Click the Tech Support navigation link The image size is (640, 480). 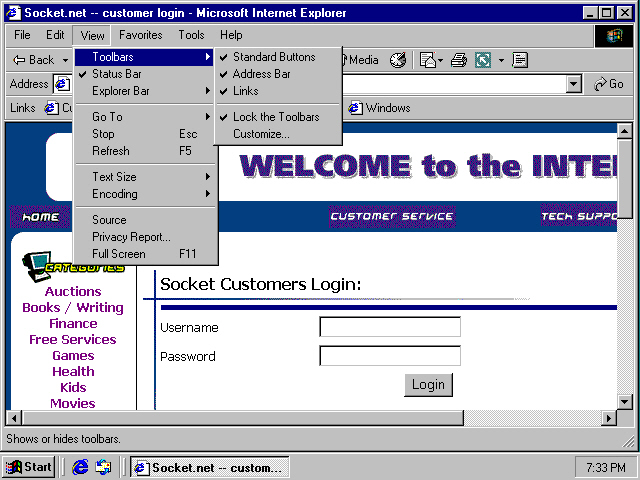click(x=578, y=216)
